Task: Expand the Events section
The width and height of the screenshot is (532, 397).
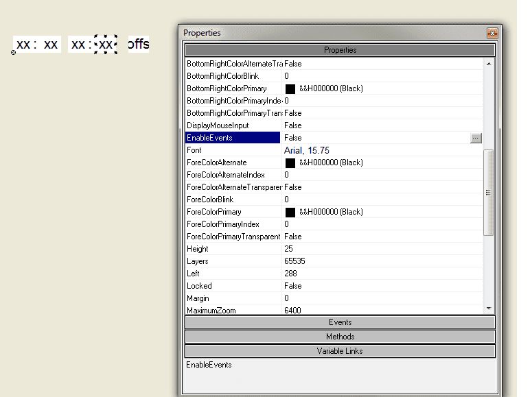Action: pos(340,322)
